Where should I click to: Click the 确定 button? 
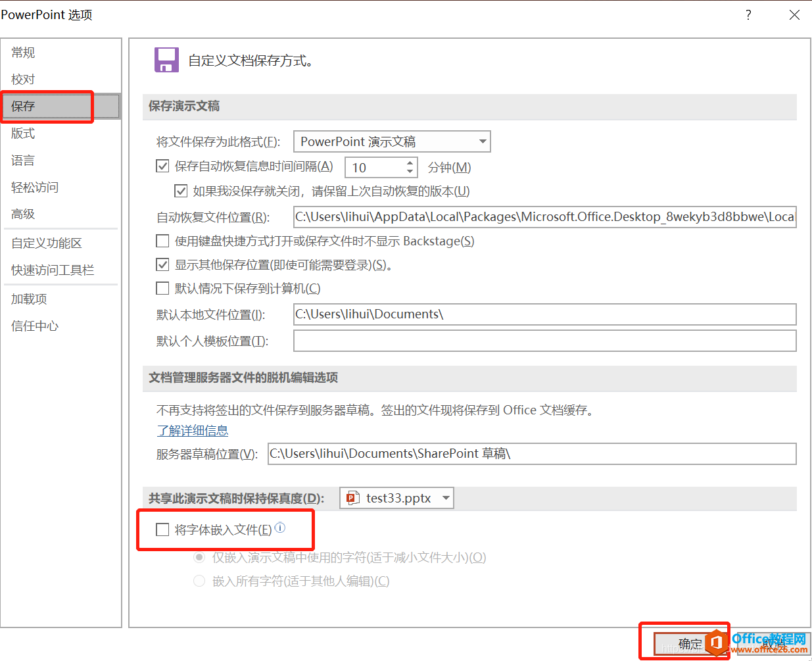point(690,643)
